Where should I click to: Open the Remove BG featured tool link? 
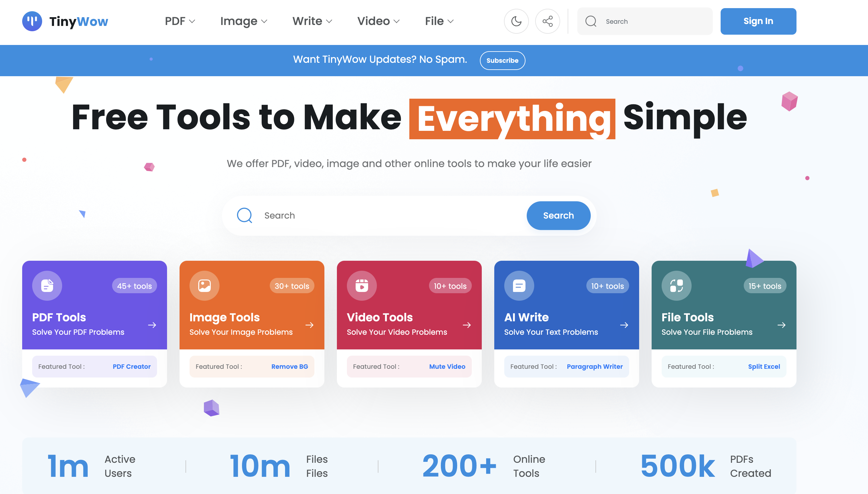pyautogui.click(x=289, y=366)
